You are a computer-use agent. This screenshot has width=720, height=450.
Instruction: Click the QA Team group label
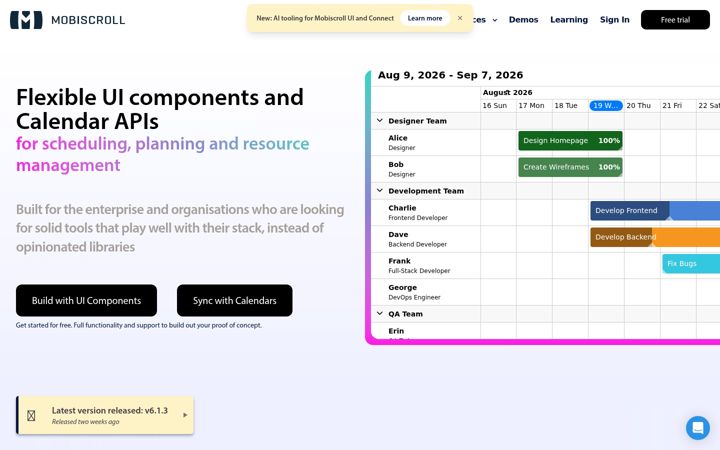tap(405, 314)
